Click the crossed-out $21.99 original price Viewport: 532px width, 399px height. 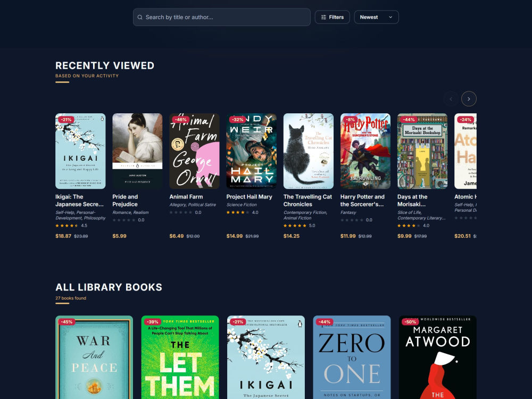252,237
